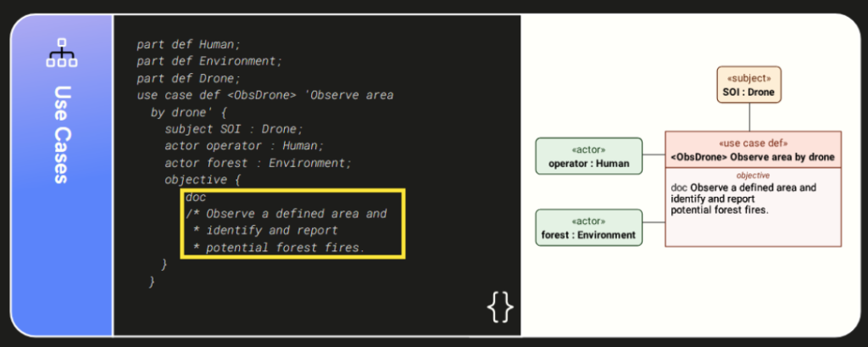Image resolution: width=868 pixels, height=347 pixels.
Task: Select the 'actor forest : Environment;' code line
Action: 258,163
